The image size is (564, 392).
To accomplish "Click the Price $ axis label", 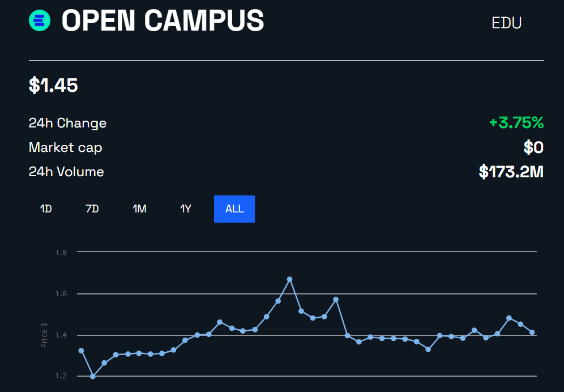I will coord(44,335).
